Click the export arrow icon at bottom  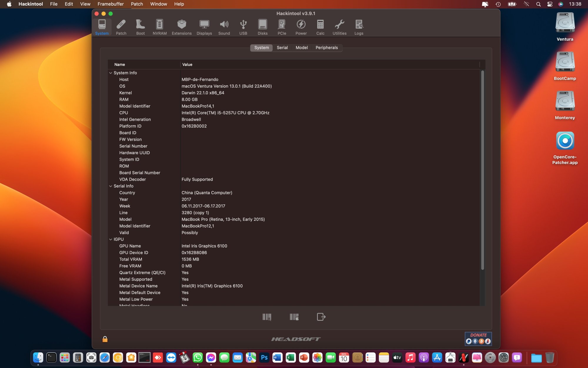[321, 317]
